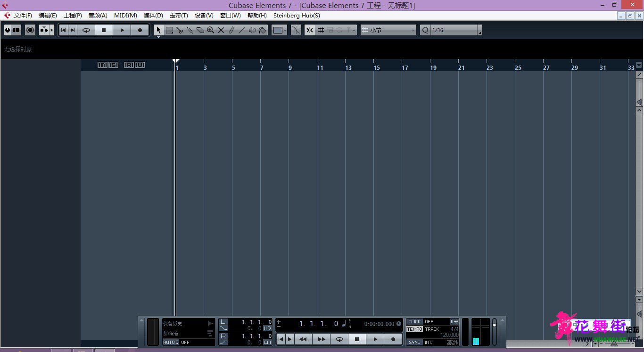Click the transport output level slider
This screenshot has width=644, height=352.
click(494, 332)
